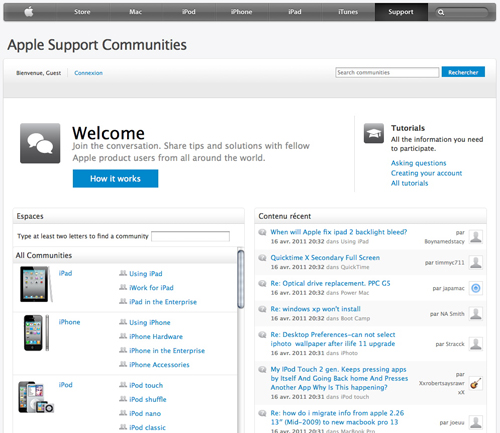Screen dimensions: 500x433
Task: Open the Mac menu
Action: [135, 12]
